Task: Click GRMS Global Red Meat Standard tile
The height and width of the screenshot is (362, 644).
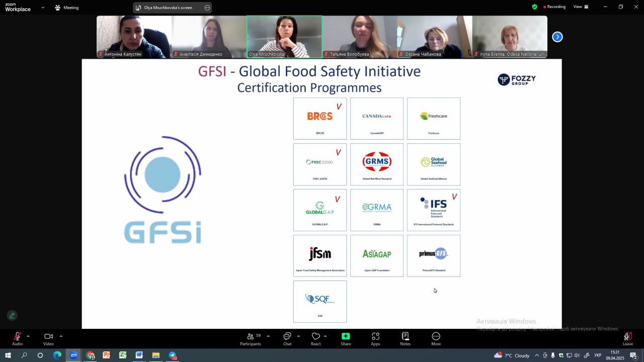Action: [377, 164]
